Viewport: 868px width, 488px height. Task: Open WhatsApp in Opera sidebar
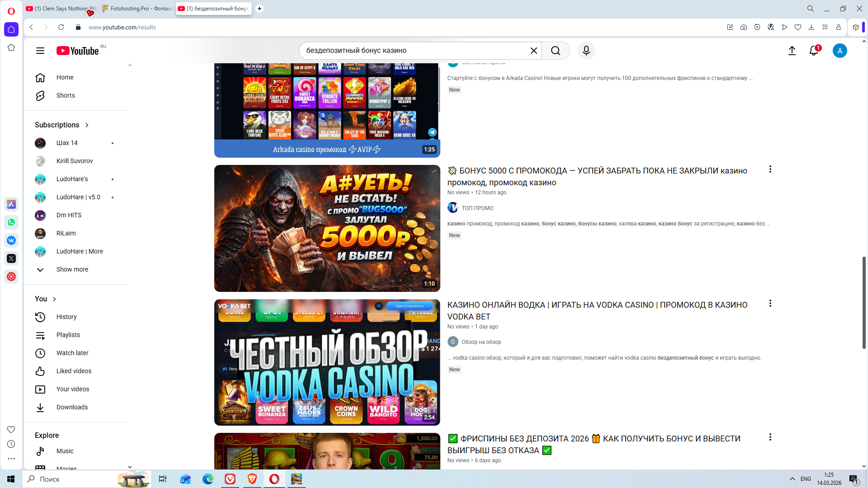tap(11, 222)
